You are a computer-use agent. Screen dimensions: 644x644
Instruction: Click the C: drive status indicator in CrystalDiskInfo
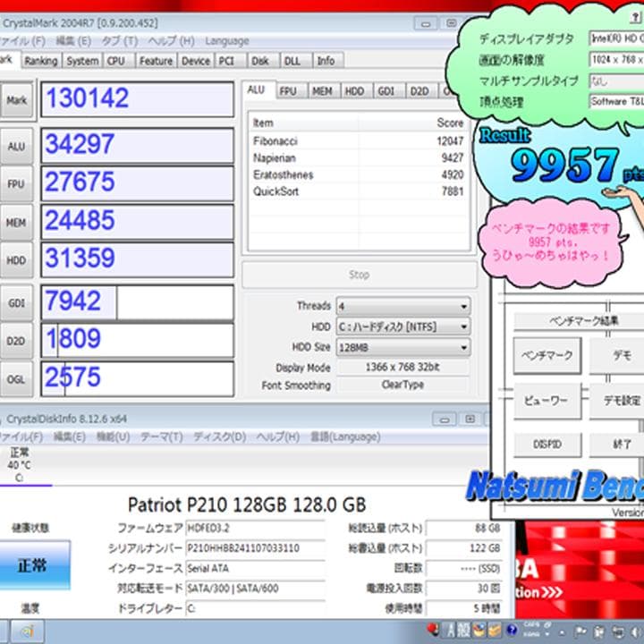[19, 465]
